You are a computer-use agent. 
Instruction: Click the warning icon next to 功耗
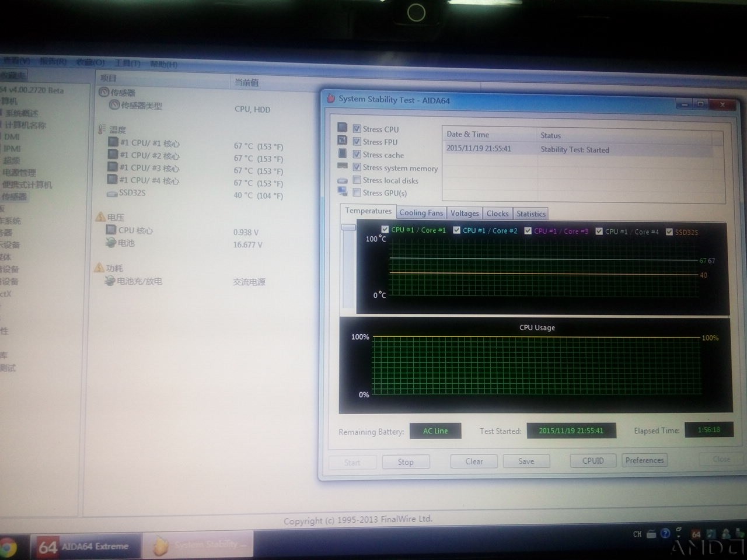point(100,268)
